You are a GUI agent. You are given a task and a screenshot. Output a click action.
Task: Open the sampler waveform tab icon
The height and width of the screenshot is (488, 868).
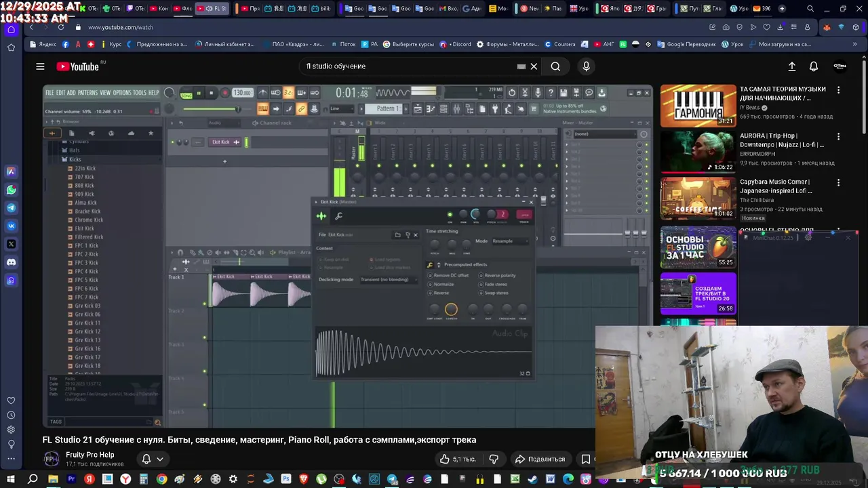coord(321,216)
